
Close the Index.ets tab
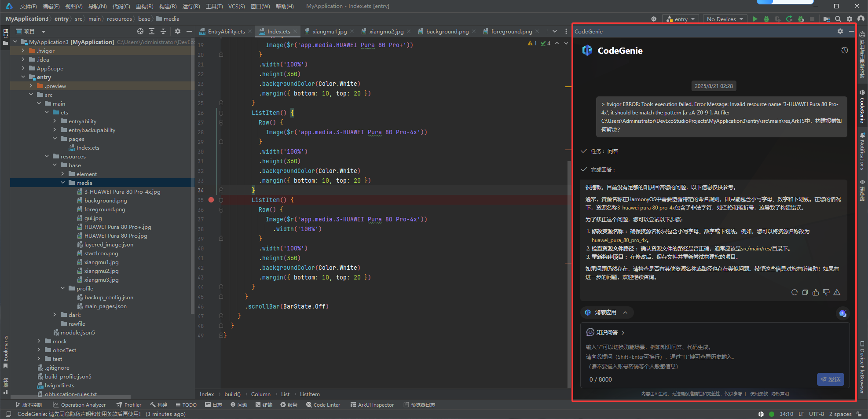pyautogui.click(x=296, y=31)
